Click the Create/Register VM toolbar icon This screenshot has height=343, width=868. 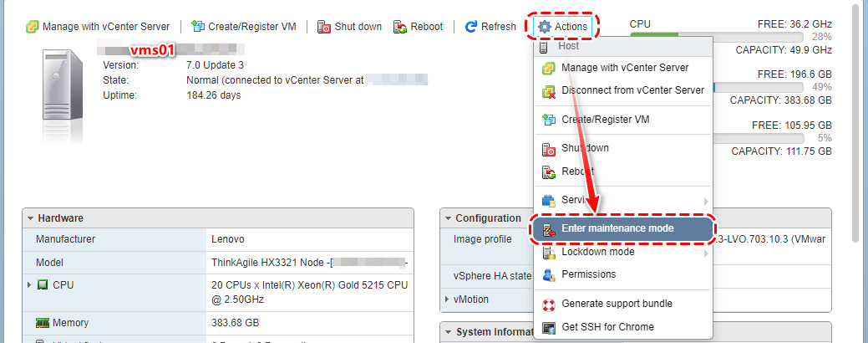(x=198, y=27)
